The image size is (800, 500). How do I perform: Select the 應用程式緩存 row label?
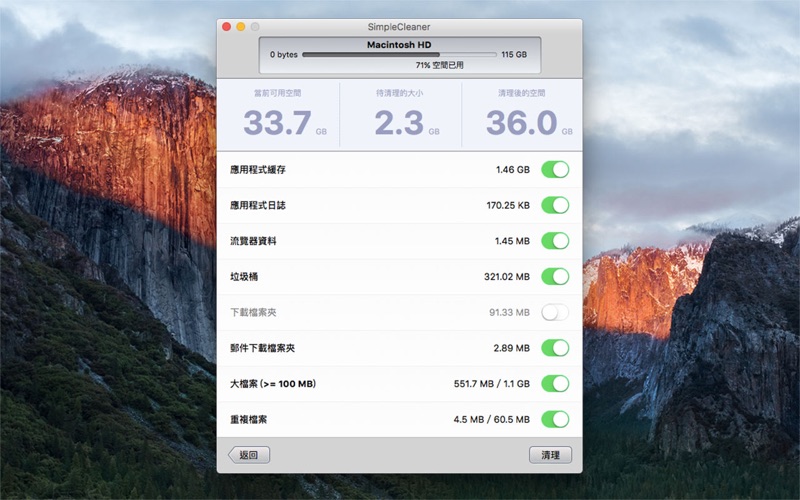[258, 169]
